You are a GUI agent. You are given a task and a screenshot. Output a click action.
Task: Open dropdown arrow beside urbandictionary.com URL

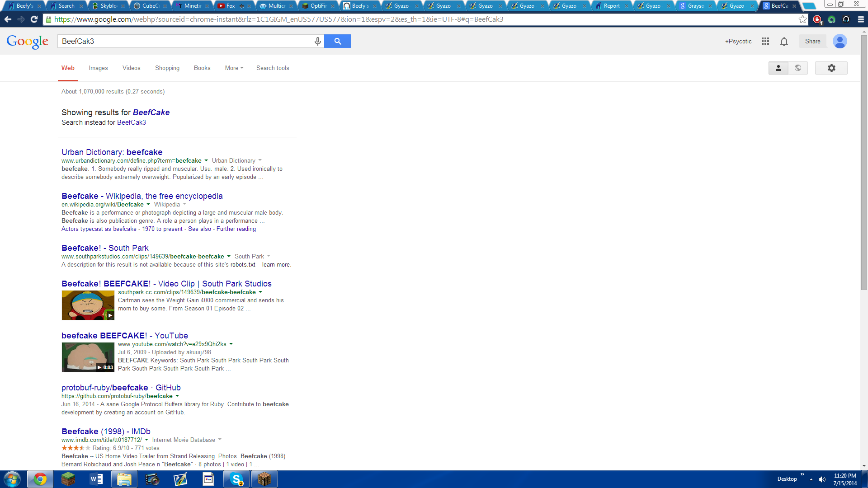coord(206,160)
